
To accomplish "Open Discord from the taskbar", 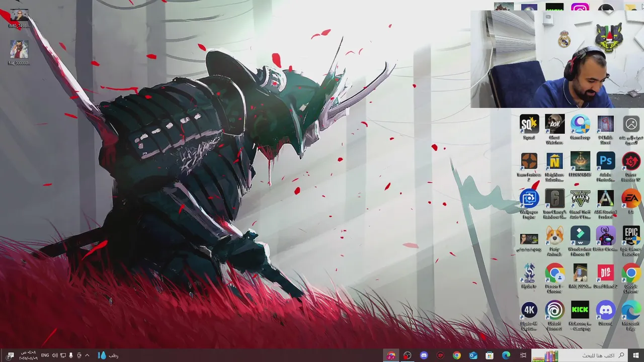I will 424,355.
